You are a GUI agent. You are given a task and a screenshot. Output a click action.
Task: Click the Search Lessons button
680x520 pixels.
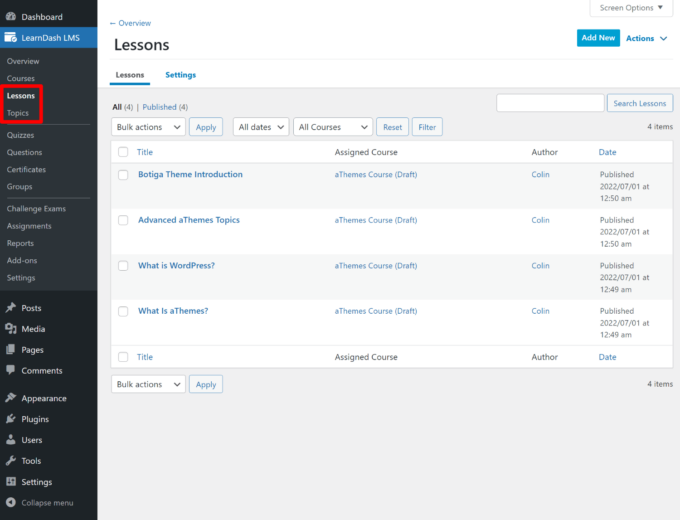640,103
